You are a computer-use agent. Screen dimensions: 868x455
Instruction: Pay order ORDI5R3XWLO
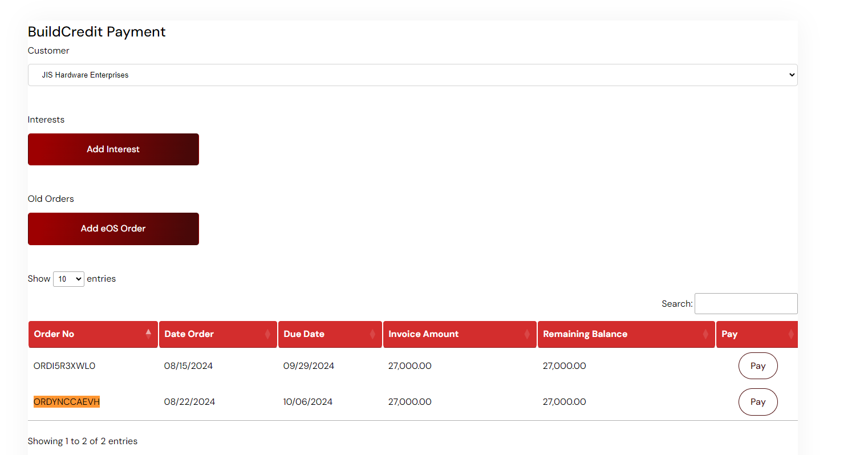pyautogui.click(x=757, y=366)
